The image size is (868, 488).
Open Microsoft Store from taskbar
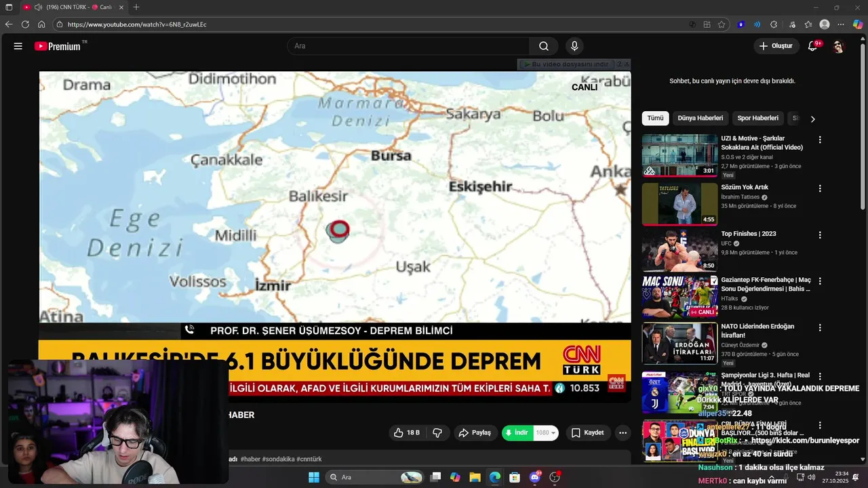coord(515,477)
